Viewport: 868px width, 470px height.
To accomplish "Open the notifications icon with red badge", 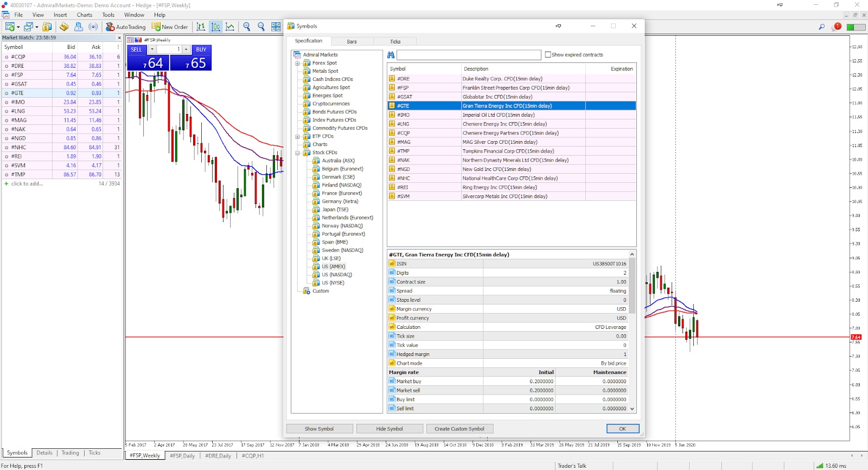I will pos(837,27).
